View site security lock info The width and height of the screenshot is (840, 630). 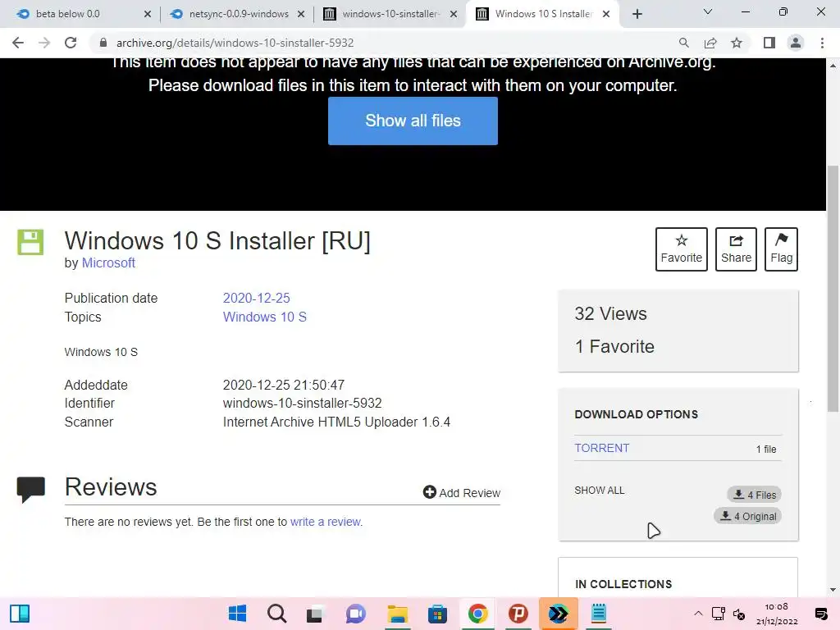point(103,43)
